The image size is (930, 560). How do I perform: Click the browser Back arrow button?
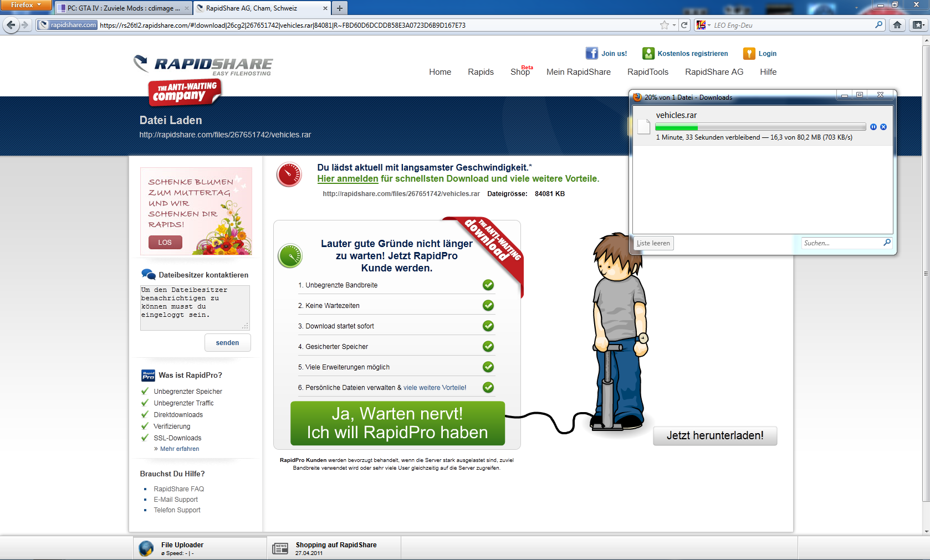pyautogui.click(x=11, y=25)
